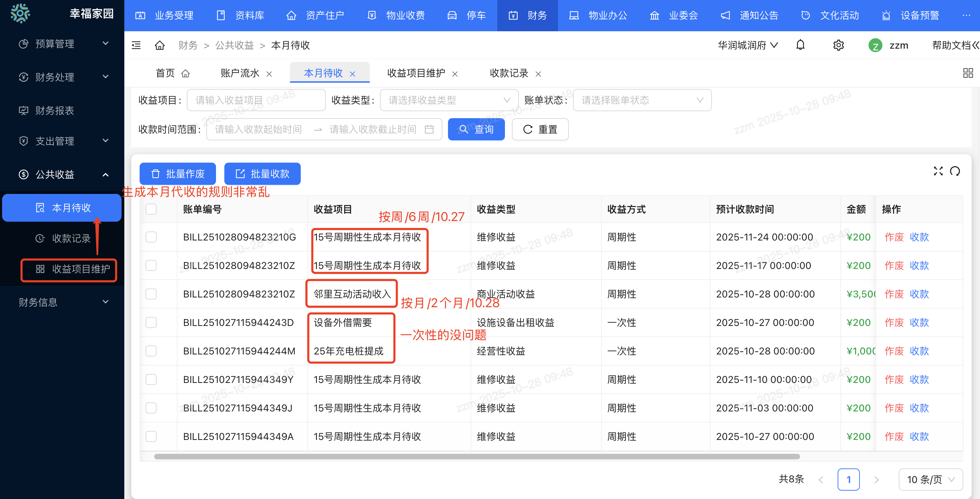This screenshot has width=980, height=499.
Task: Check the checkbox for BILL251027115944244M
Action: click(151, 351)
